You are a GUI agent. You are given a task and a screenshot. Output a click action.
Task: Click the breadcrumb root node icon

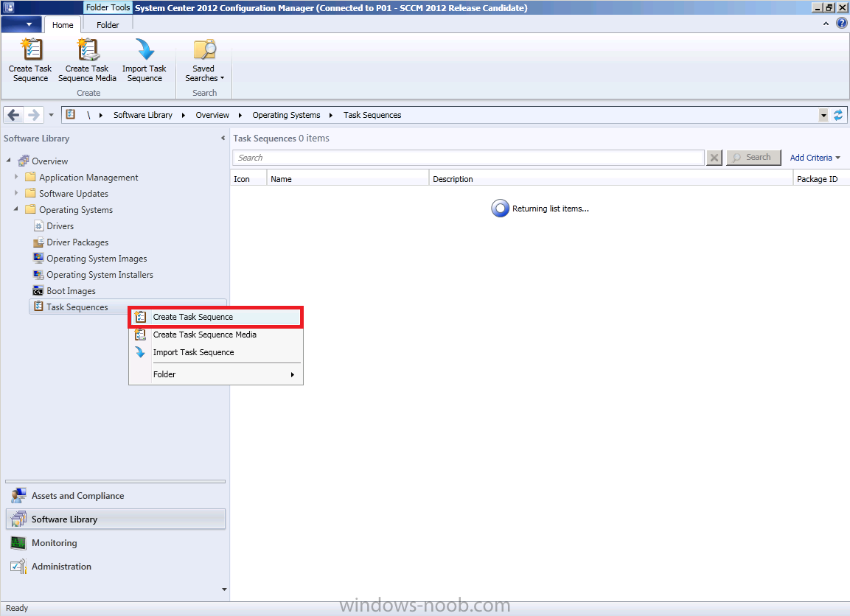pos(71,114)
